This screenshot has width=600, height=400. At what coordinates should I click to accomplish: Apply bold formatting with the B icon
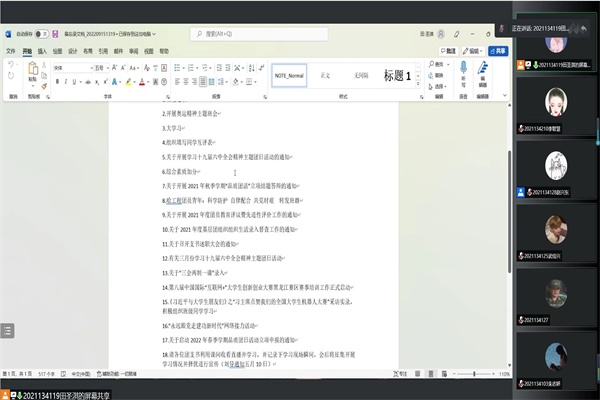57,82
